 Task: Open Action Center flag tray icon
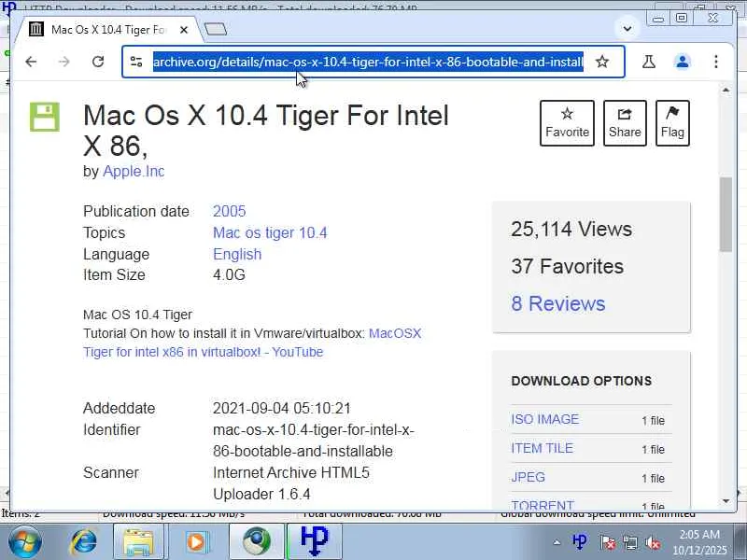tap(608, 542)
